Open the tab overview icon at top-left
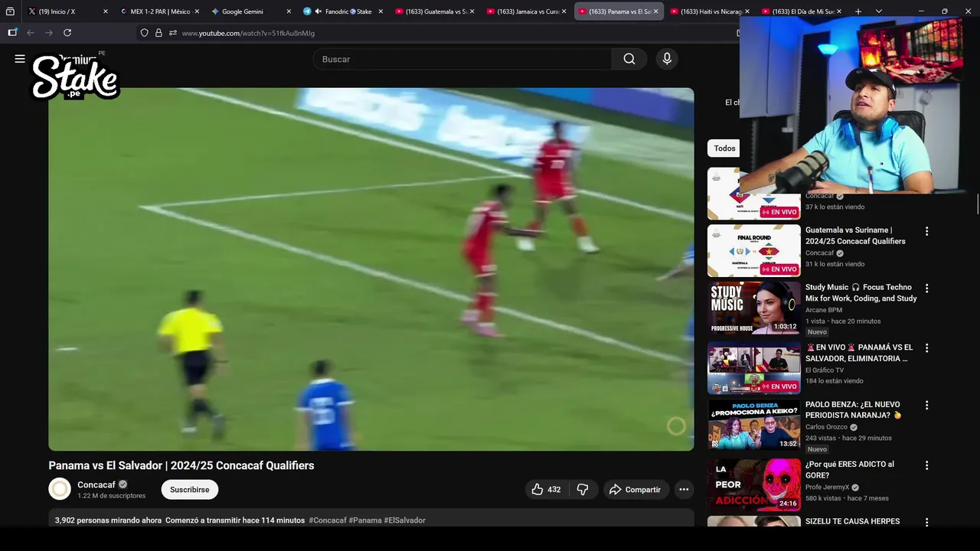980x551 pixels. point(10,11)
